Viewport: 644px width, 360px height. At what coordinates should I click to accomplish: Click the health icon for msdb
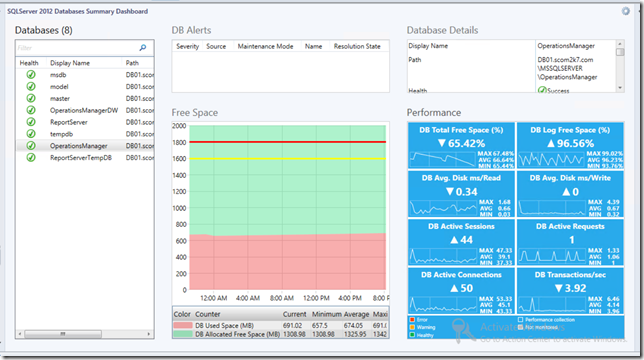[31, 75]
